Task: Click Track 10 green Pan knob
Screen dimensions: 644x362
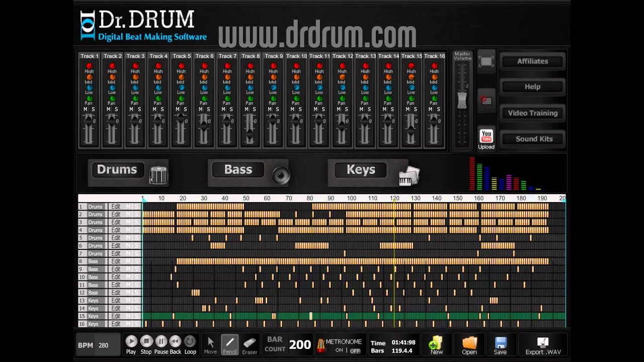Action: point(296,99)
